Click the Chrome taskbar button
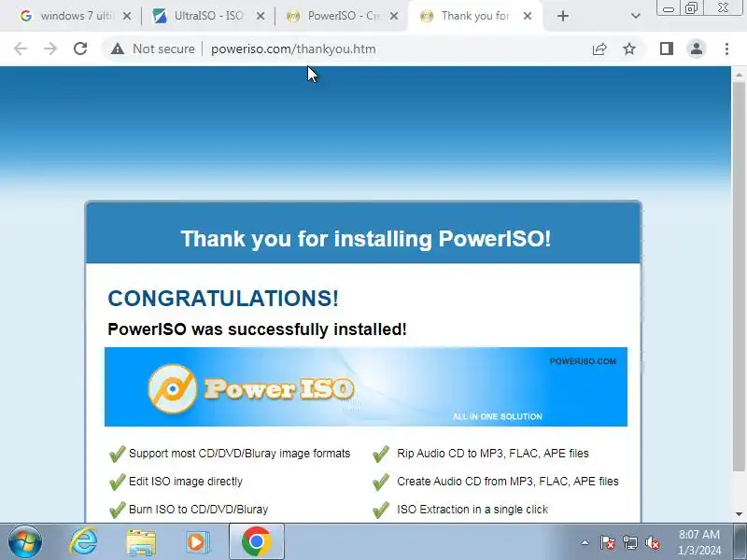This screenshot has width=747, height=560. tap(257, 541)
